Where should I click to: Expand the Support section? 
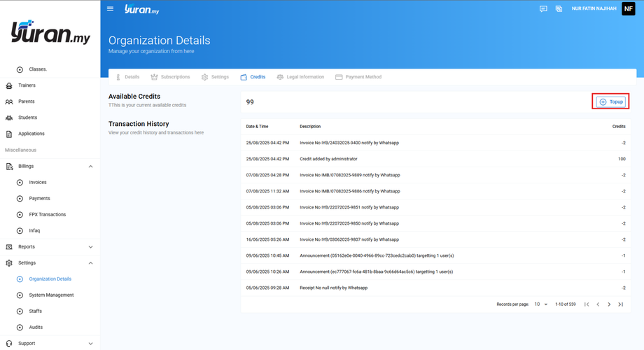(x=90, y=344)
